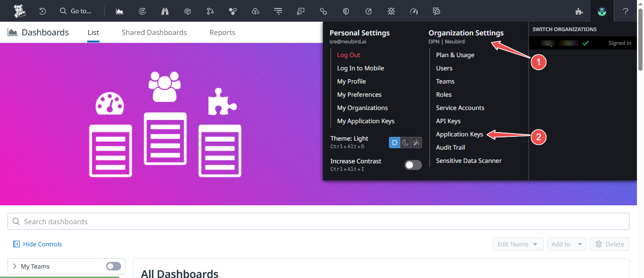The height and width of the screenshot is (278, 644).
Task: Switch to the Reports tab
Action: [x=222, y=32]
